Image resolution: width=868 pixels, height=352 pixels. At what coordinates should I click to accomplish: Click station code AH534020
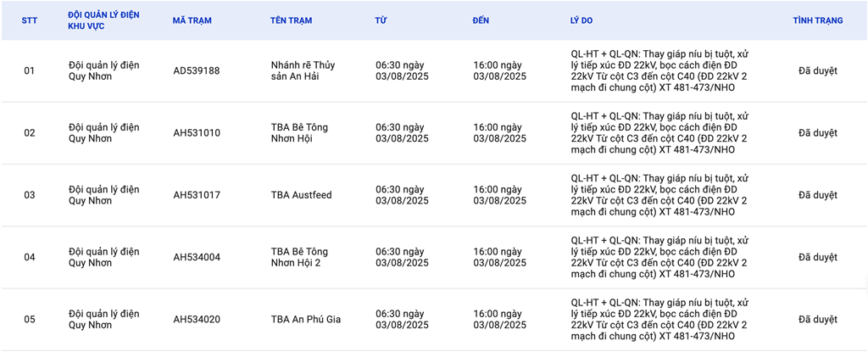coord(196,320)
